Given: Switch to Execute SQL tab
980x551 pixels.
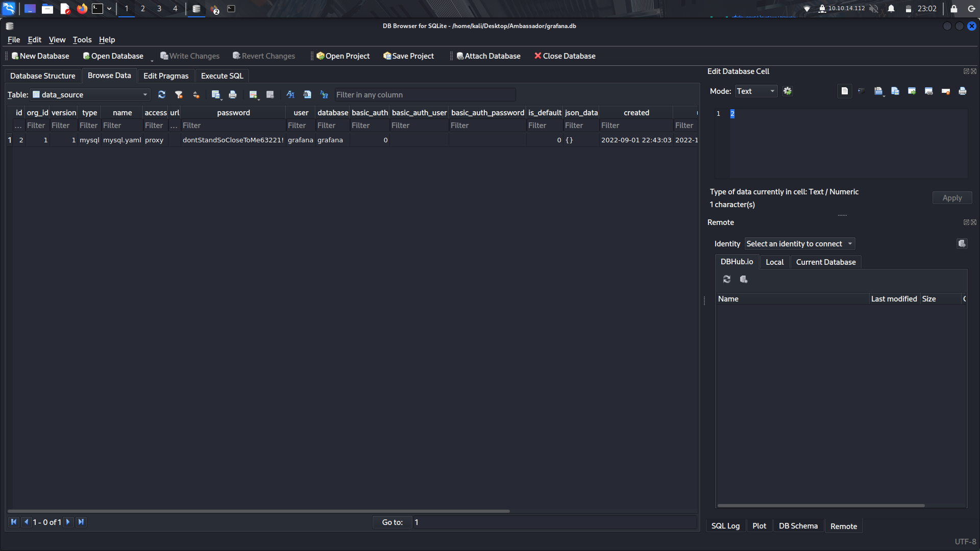Looking at the screenshot, I should [222, 76].
